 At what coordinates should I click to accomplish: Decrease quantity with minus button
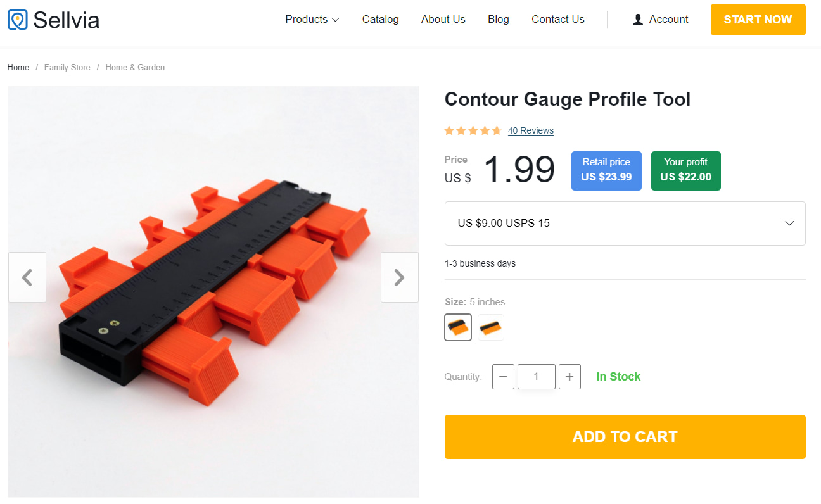click(x=503, y=377)
